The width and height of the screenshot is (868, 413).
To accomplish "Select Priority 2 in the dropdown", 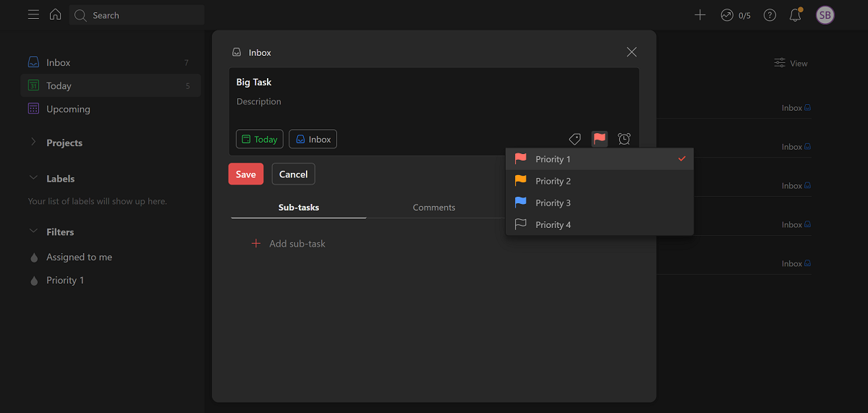I will [x=600, y=181].
